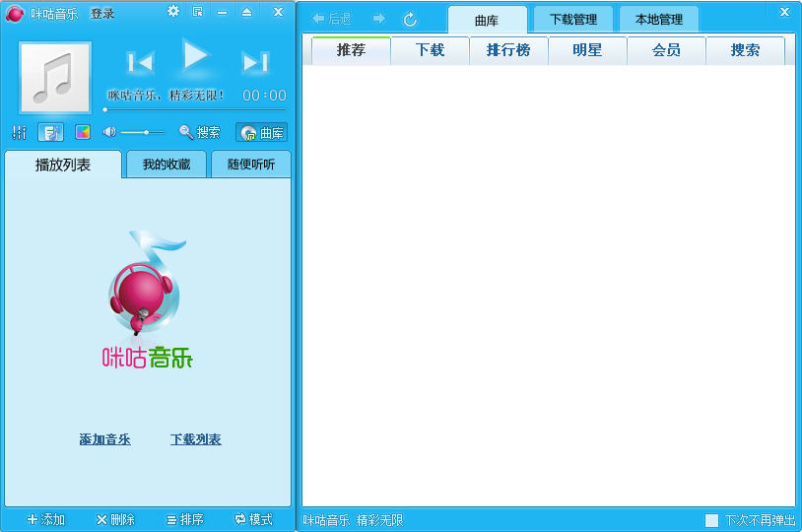Image resolution: width=802 pixels, height=532 pixels.
Task: Open the 会员 sub-tab
Action: pos(666,50)
